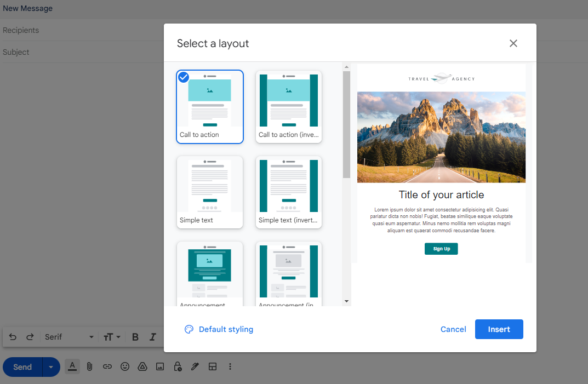Open the send options dropdown arrow
This screenshot has width=588, height=384.
pos(51,367)
